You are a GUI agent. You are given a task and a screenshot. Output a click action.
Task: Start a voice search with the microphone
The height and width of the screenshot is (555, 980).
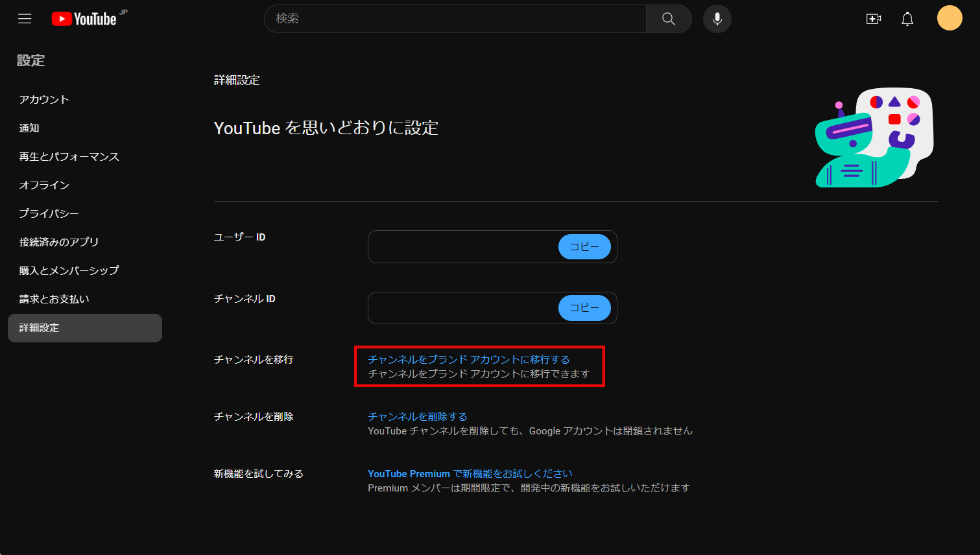coord(717,18)
